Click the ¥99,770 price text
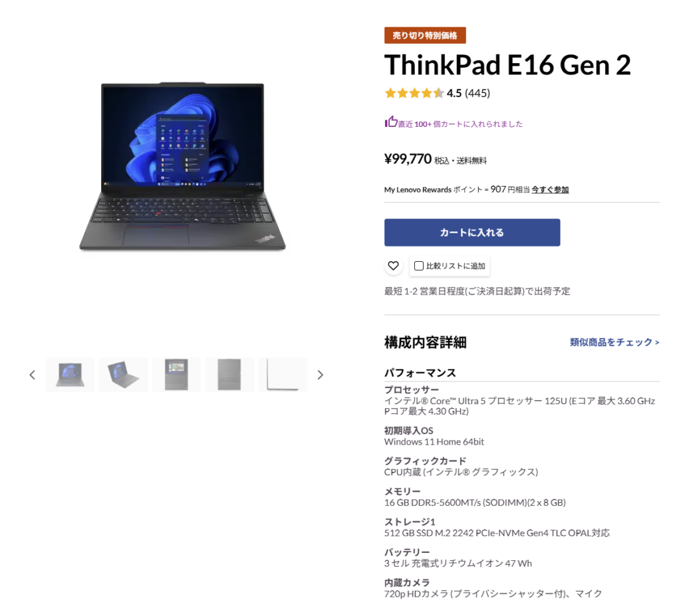Image resolution: width=681 pixels, height=616 pixels. pyautogui.click(x=408, y=159)
